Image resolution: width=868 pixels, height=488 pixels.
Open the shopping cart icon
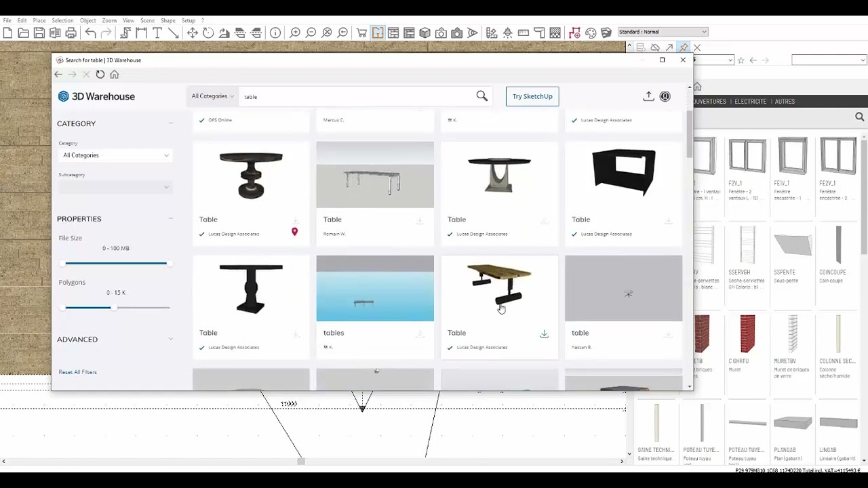[x=361, y=33]
